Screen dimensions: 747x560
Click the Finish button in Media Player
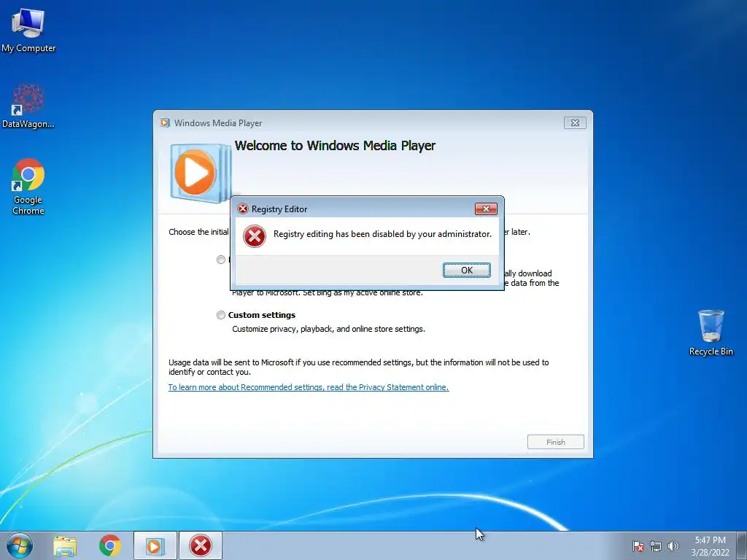pyautogui.click(x=555, y=442)
